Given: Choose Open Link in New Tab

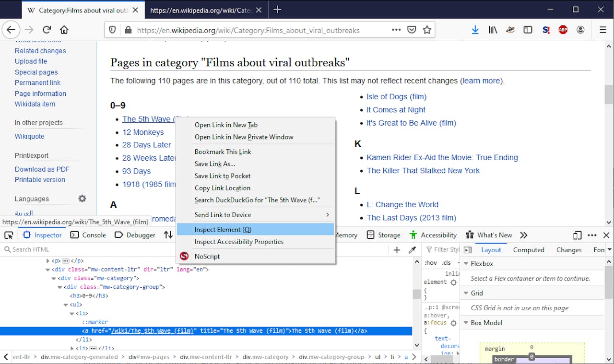Looking at the screenshot, I should point(255,125).
